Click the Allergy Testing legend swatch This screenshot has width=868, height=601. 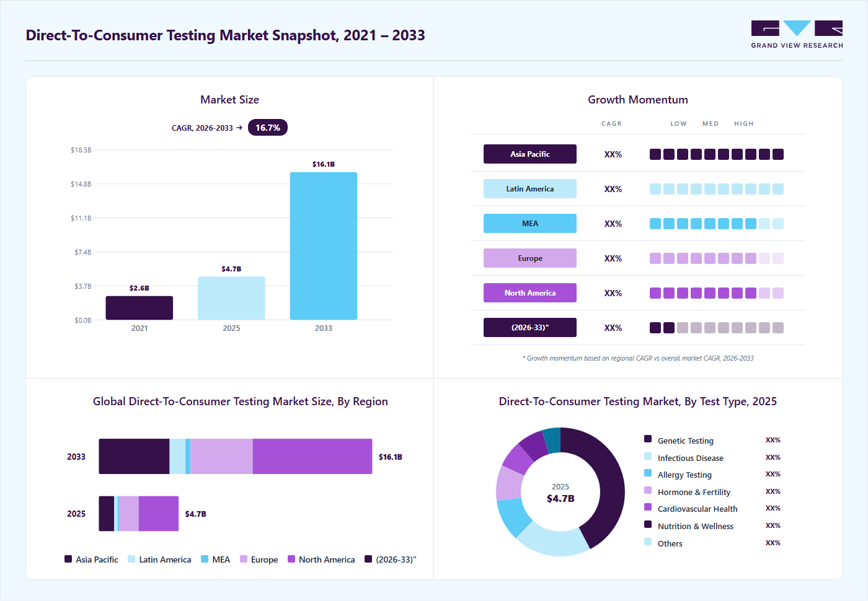point(648,473)
